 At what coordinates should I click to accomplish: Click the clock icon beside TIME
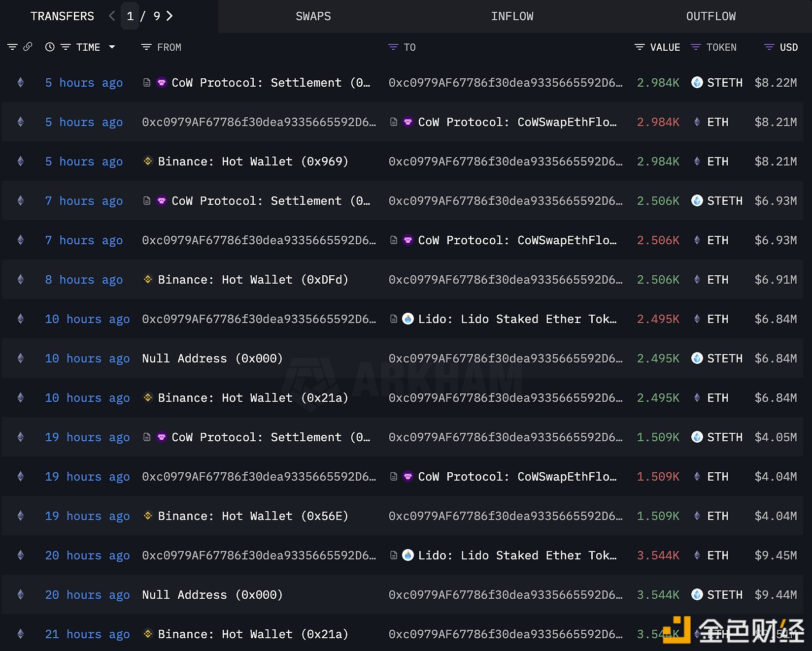tap(50, 47)
